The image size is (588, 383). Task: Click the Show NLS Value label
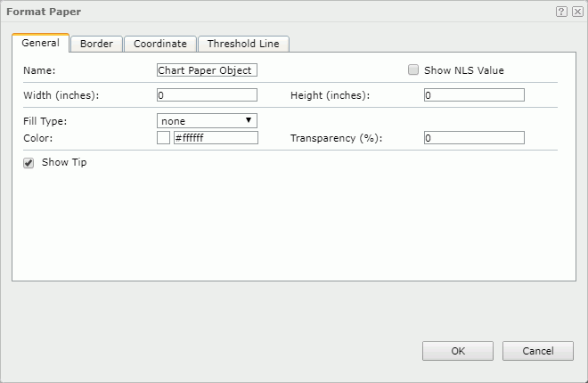[x=464, y=70]
